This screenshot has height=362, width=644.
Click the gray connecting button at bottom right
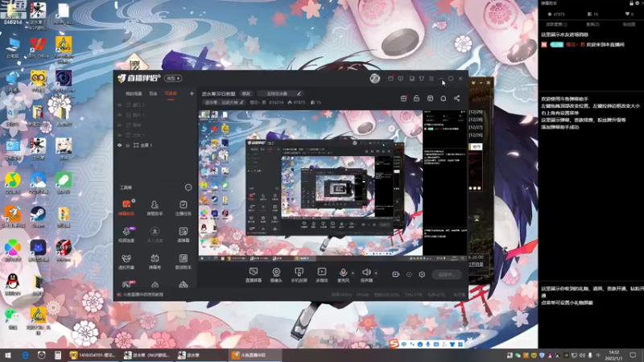tap(447, 274)
